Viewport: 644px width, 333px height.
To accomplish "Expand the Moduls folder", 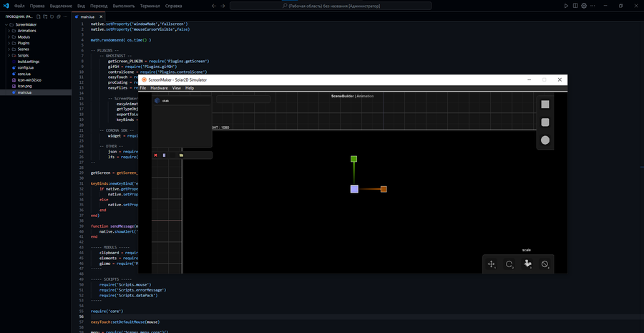I will (9, 37).
